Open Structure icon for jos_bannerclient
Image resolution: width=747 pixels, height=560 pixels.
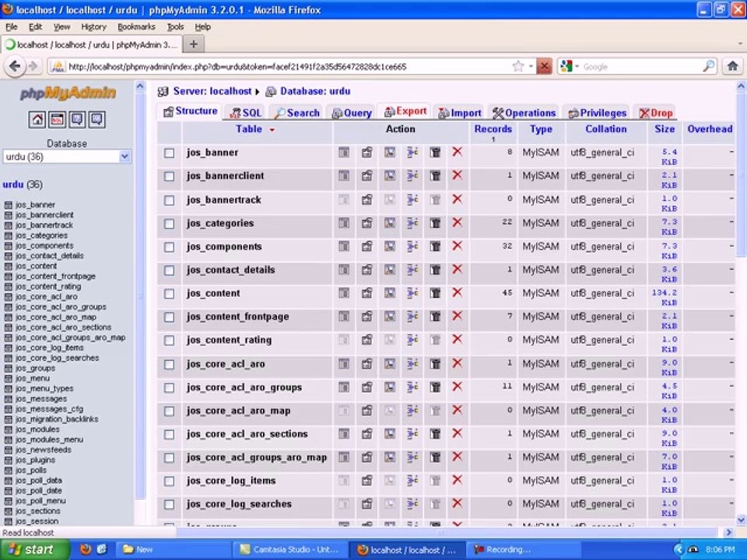pyautogui.click(x=366, y=176)
